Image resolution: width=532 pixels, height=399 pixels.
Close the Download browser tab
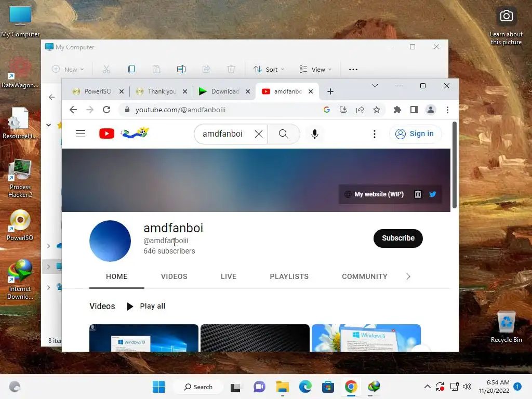248,91
